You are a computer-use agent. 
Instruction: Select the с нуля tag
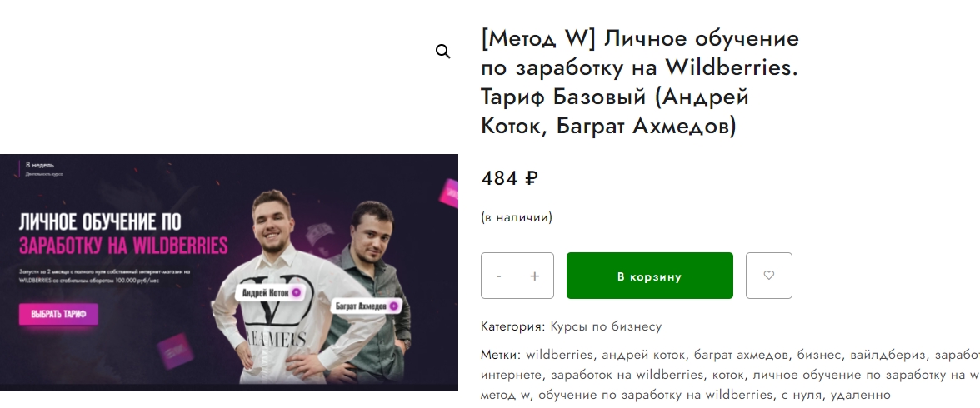[800, 395]
